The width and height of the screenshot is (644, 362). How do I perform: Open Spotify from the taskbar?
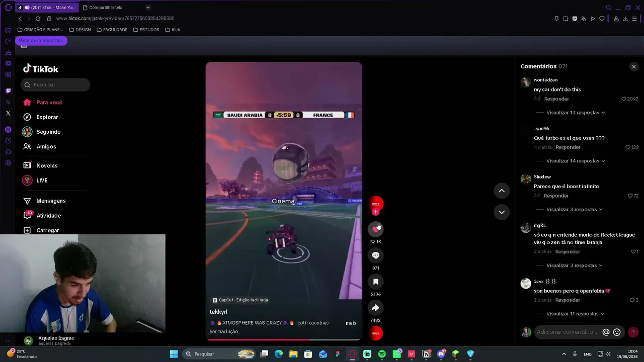tap(382, 354)
